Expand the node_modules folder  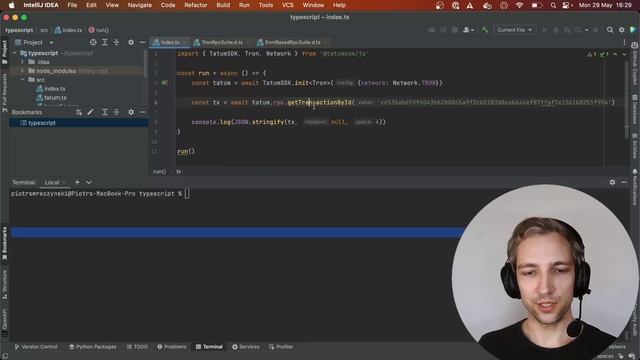pos(22,71)
